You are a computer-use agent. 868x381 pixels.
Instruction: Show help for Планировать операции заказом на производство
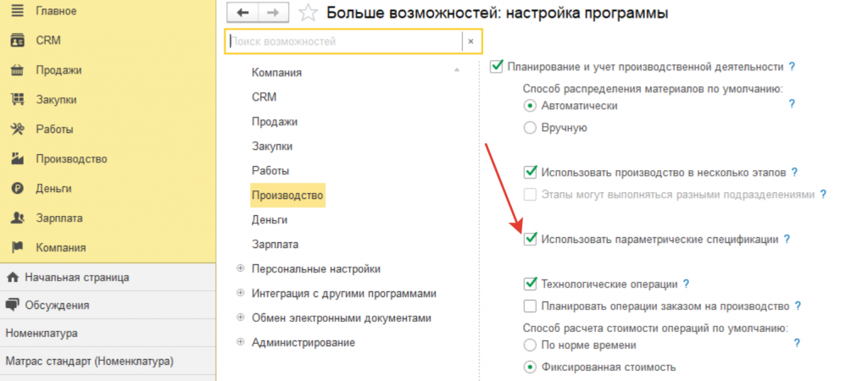(x=798, y=306)
